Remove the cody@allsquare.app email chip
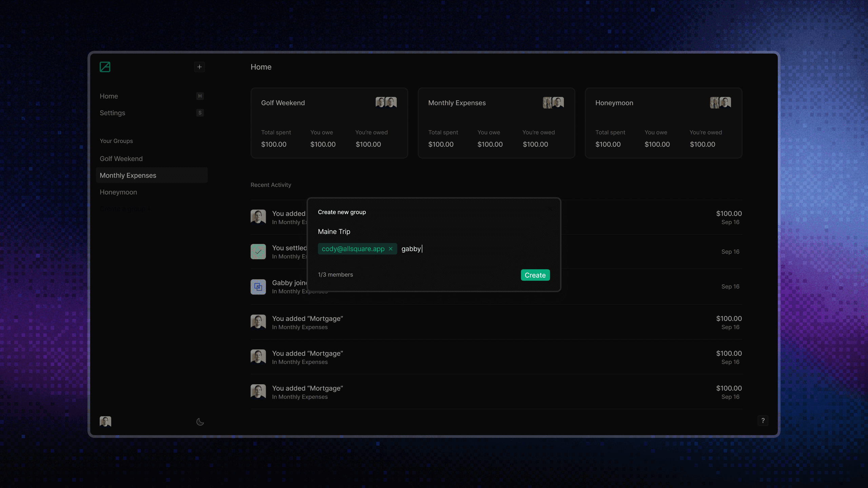868x488 pixels. click(391, 249)
